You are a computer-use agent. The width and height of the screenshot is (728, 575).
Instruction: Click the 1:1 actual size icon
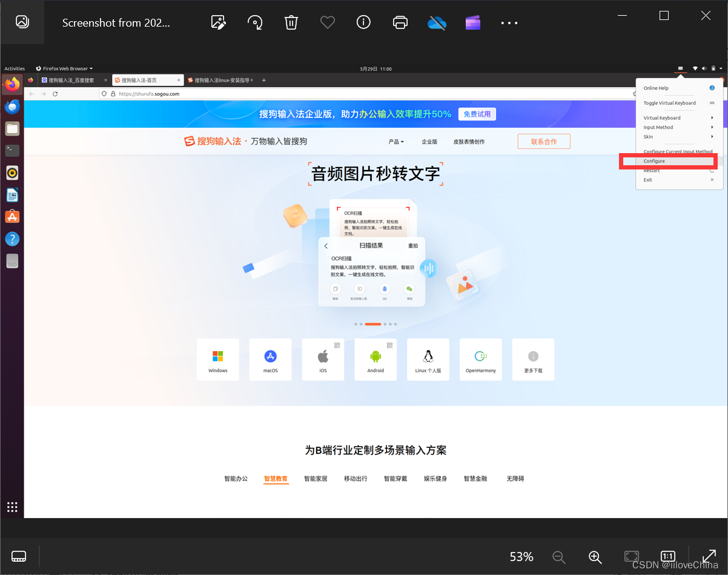(x=668, y=556)
